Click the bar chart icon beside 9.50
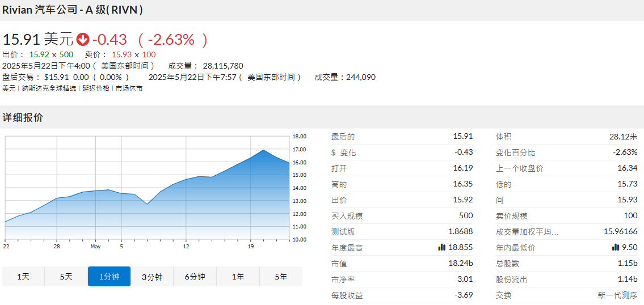The width and height of the screenshot is (644, 305). click(616, 248)
